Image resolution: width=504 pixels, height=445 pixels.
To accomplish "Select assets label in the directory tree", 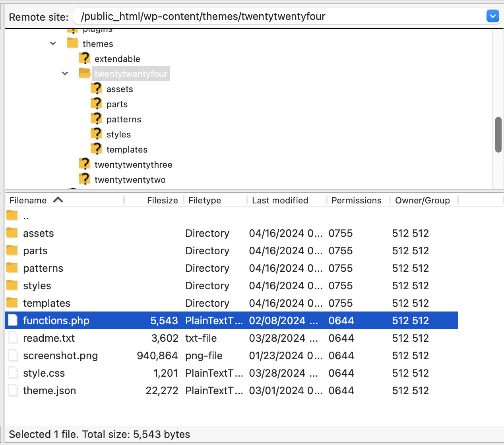I will [120, 89].
